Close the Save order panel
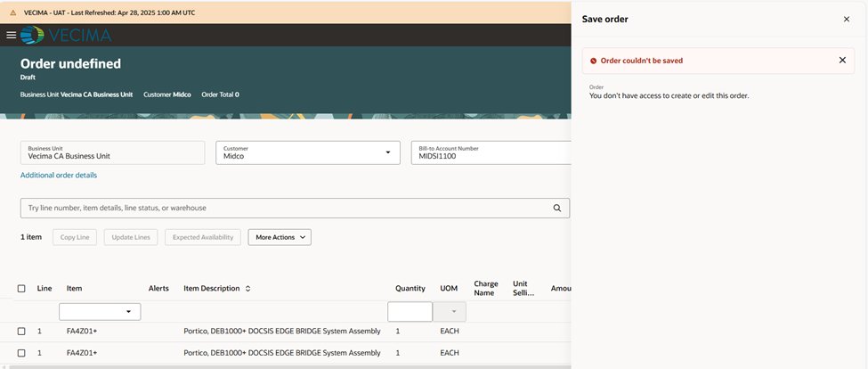 [x=847, y=19]
